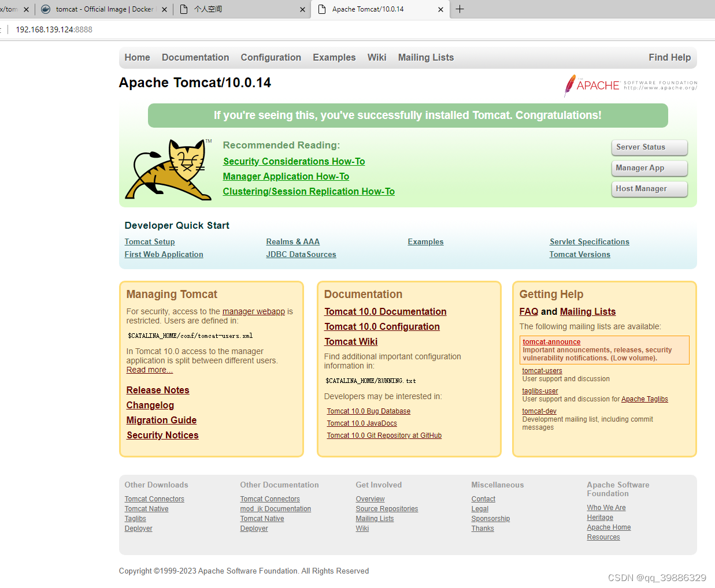
Task: Select the Apache Tomcat/10.0.14 tab
Action: (380, 9)
